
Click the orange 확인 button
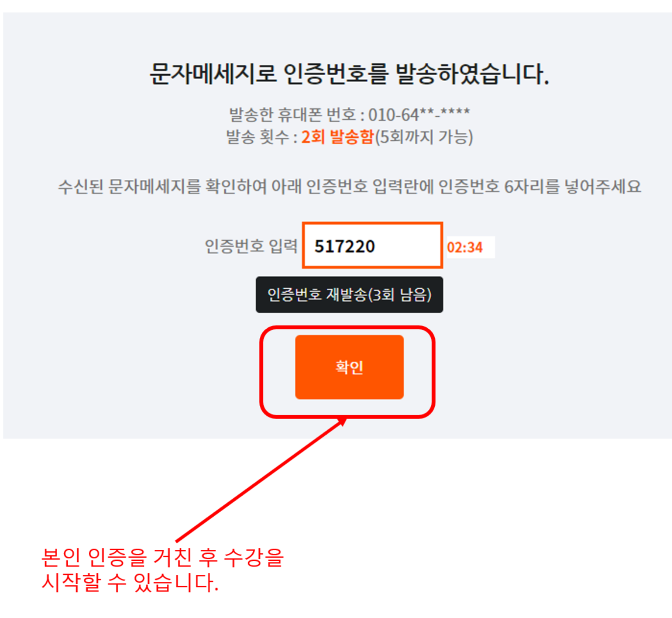tap(349, 367)
